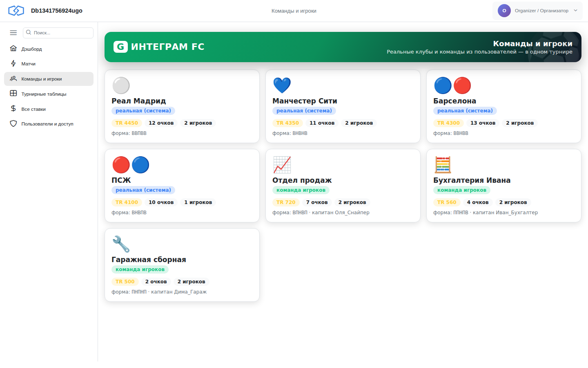Click реальная (система) tag on Реал Мадрид
The height and width of the screenshot is (368, 588).
click(143, 111)
